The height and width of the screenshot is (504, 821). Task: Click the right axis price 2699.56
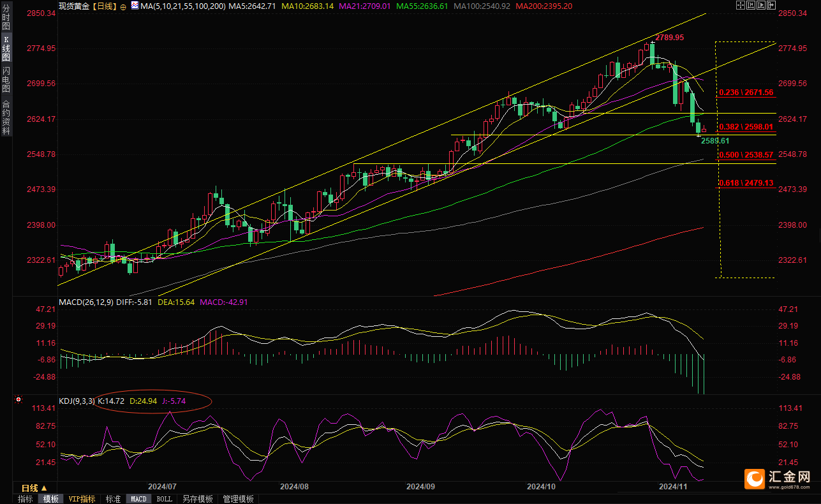tap(793, 84)
